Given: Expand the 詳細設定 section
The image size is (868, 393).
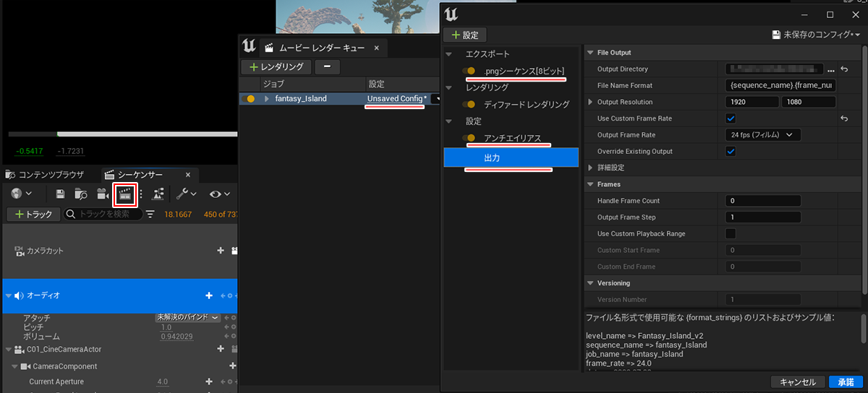Looking at the screenshot, I should click(591, 168).
